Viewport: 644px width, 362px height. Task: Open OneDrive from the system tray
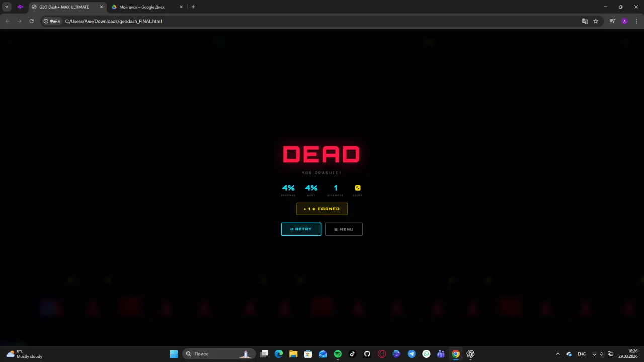tap(569, 354)
